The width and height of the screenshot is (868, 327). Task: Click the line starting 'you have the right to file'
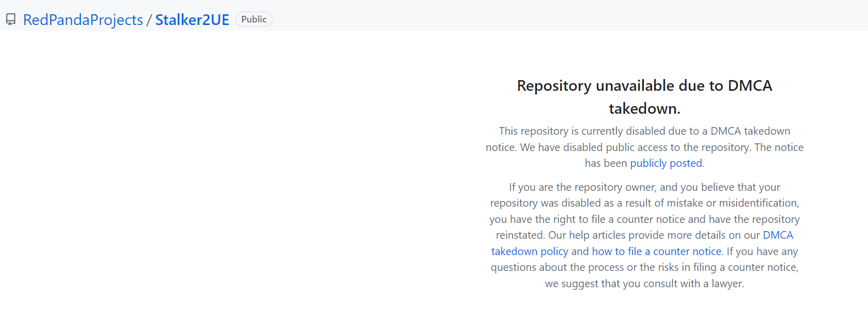[x=644, y=219]
